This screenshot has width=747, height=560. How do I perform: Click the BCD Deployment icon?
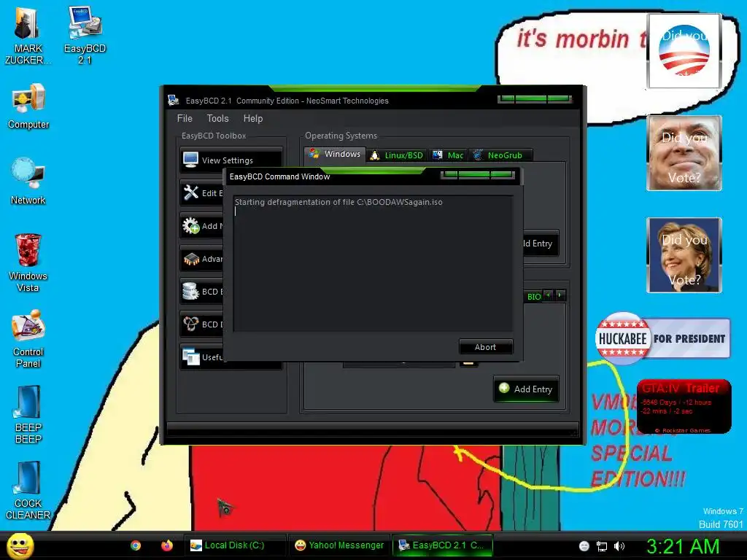click(x=190, y=324)
